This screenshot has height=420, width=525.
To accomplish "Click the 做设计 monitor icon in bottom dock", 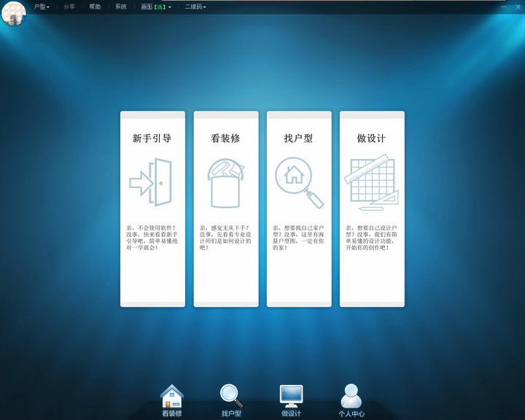I will 291,396.
